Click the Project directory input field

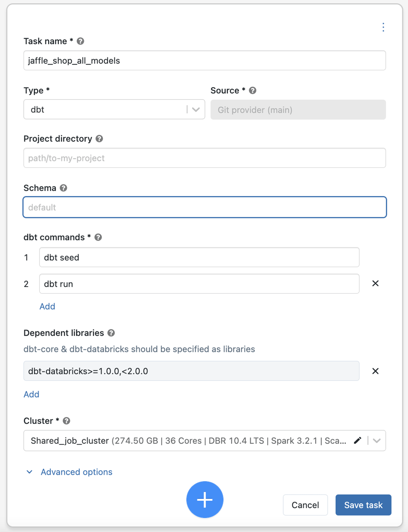pyautogui.click(x=204, y=158)
